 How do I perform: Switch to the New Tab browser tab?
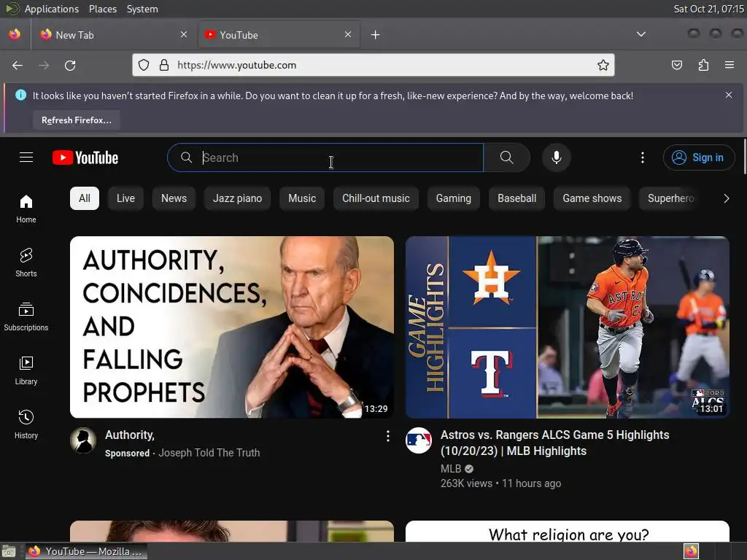115,35
